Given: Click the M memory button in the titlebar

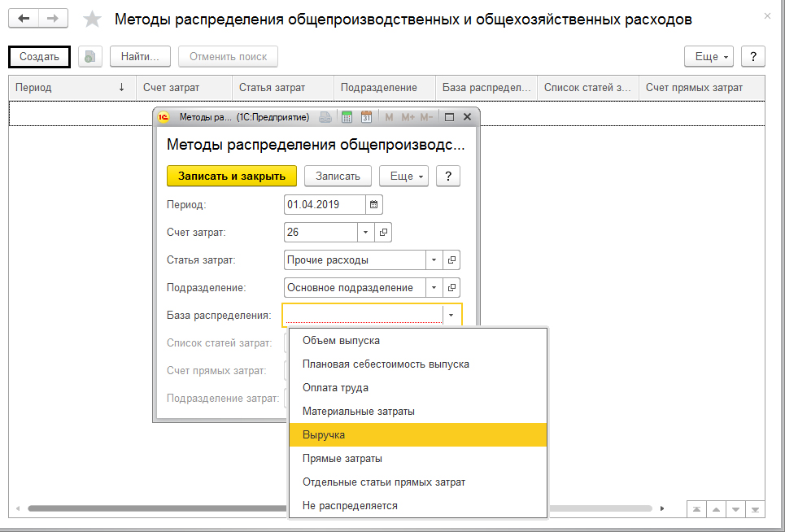Looking at the screenshot, I should (x=389, y=117).
